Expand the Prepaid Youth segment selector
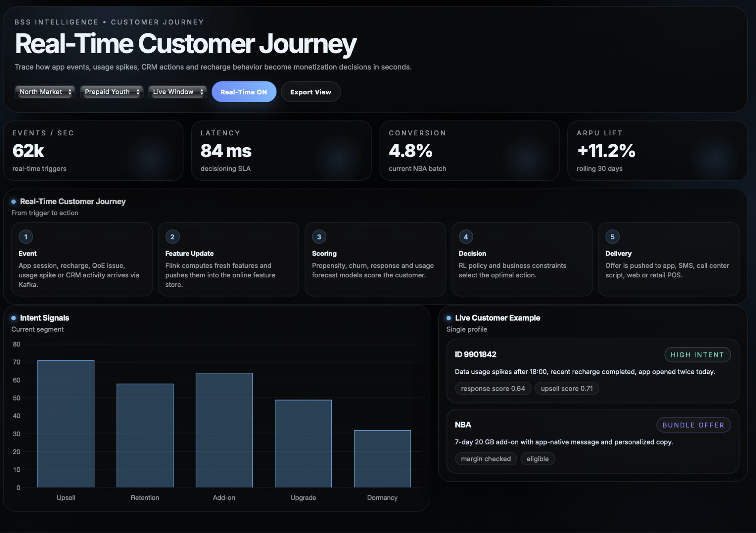The width and height of the screenshot is (756, 533). tap(111, 92)
